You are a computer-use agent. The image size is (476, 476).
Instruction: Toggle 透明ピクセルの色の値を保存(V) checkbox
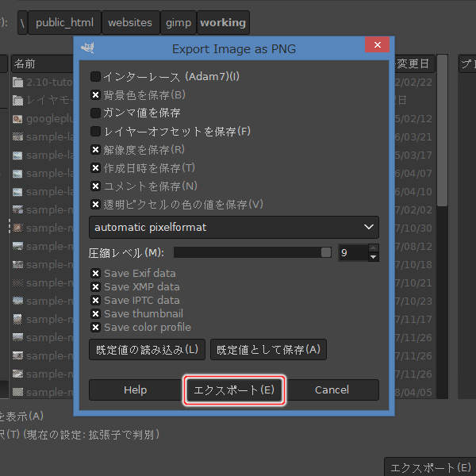pos(95,205)
